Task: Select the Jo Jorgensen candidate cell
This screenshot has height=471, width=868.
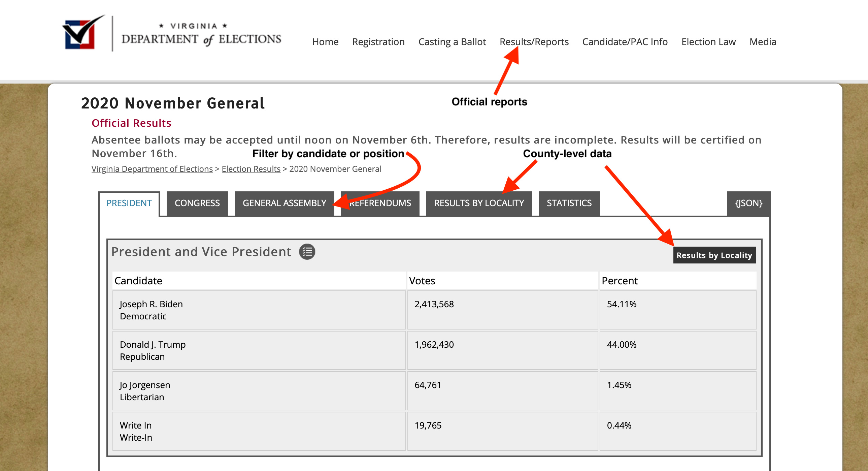Action: (x=259, y=391)
